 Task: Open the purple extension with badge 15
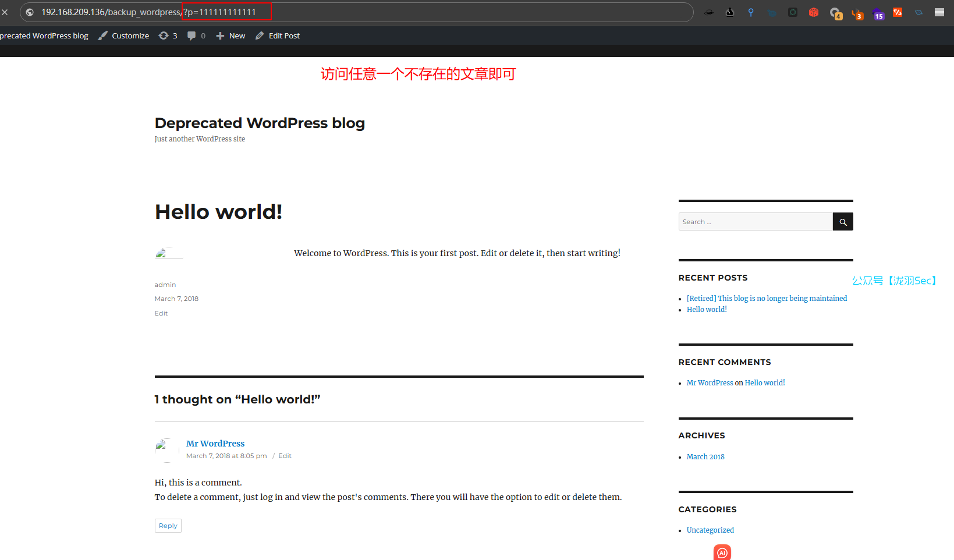coord(877,13)
